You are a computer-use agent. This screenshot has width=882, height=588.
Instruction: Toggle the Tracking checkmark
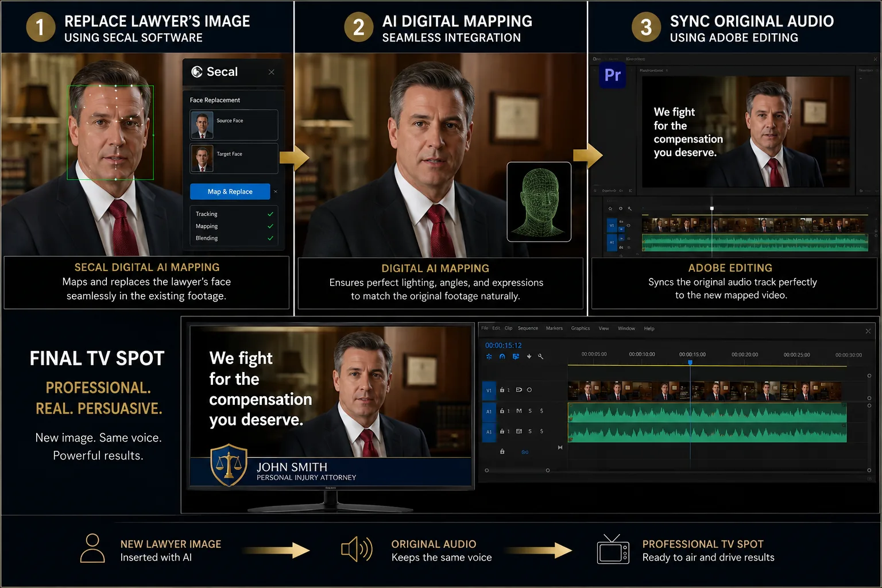[270, 214]
